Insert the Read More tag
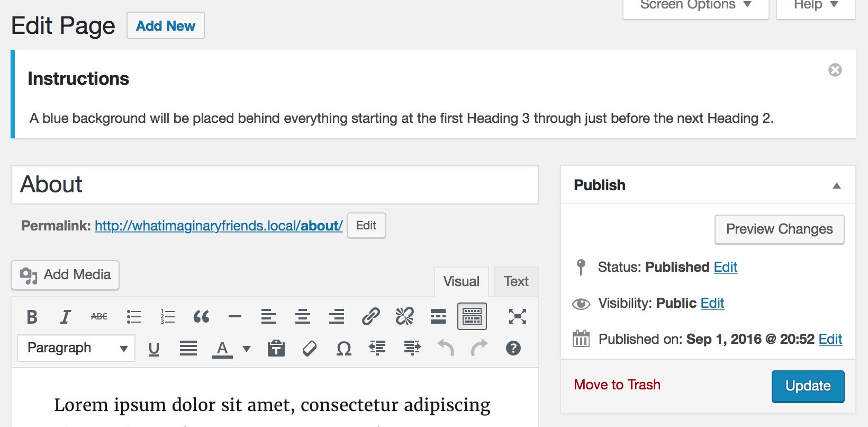The height and width of the screenshot is (427, 868). (438, 317)
